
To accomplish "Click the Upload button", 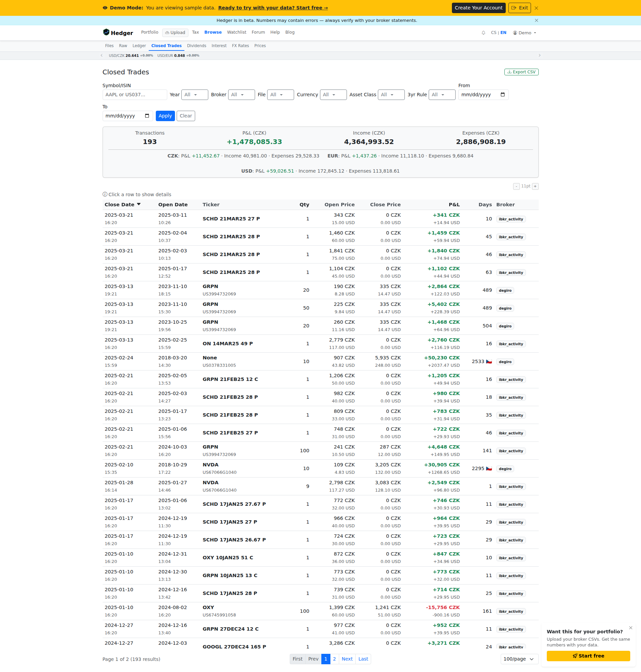I will pyautogui.click(x=175, y=33).
